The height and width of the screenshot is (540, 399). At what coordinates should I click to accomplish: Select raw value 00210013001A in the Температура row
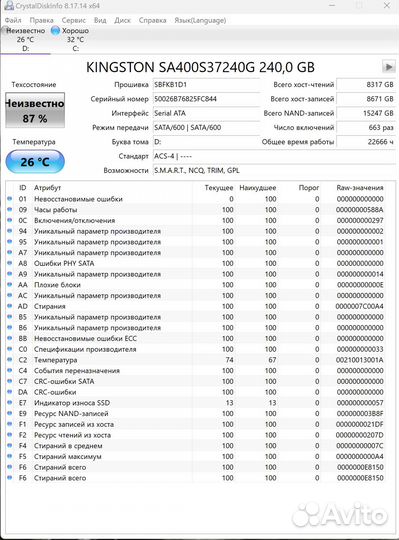359,360
